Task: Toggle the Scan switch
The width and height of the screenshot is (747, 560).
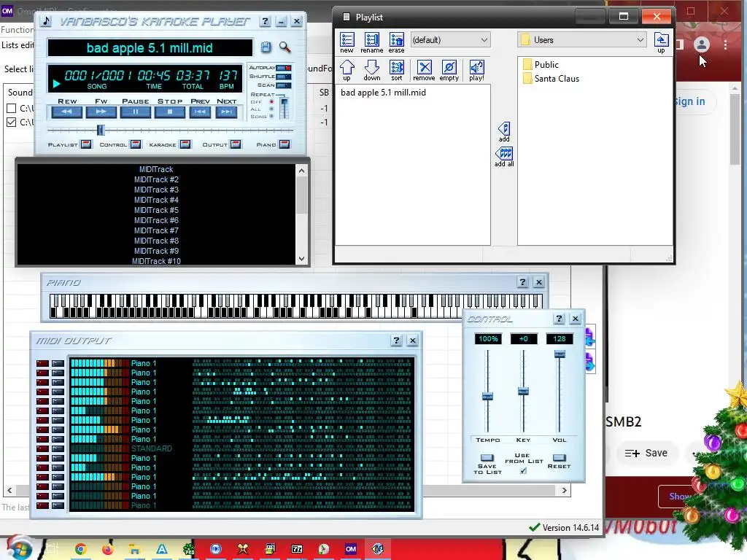Action: tap(284, 85)
